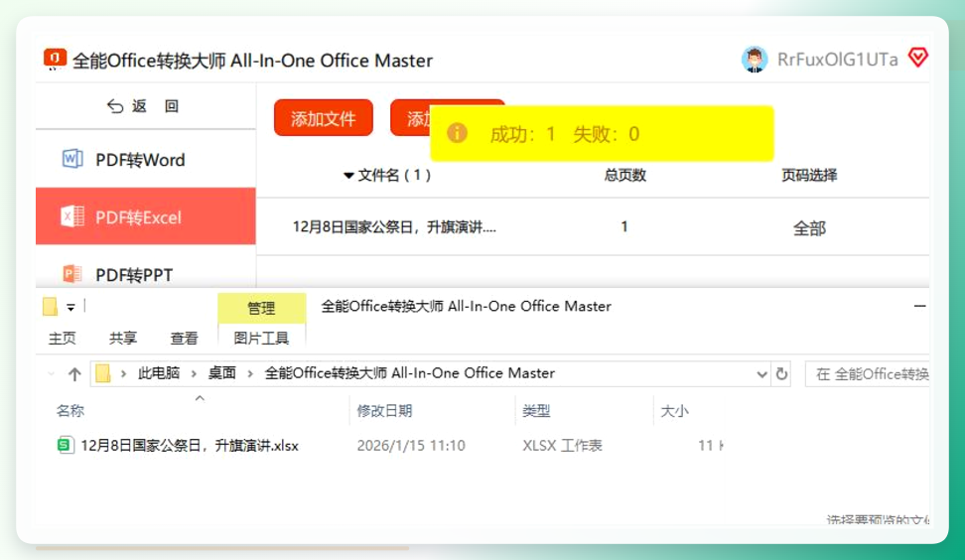Click the back arrow icon beside 返回
This screenshot has height=560, width=965.
coord(115,106)
